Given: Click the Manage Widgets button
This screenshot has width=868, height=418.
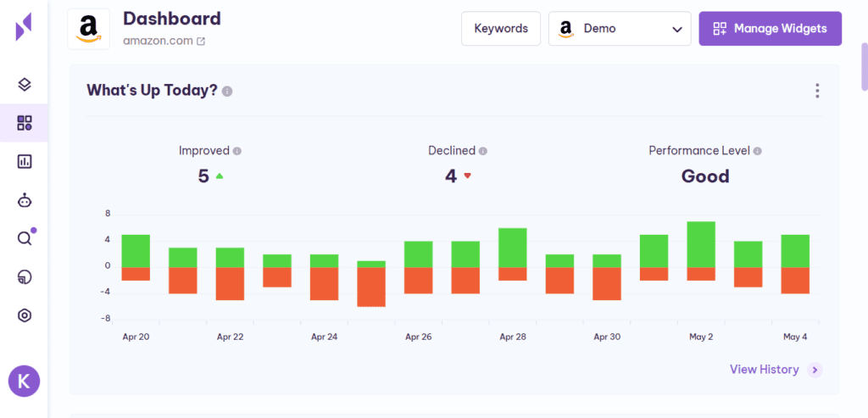Looking at the screenshot, I should click(770, 29).
